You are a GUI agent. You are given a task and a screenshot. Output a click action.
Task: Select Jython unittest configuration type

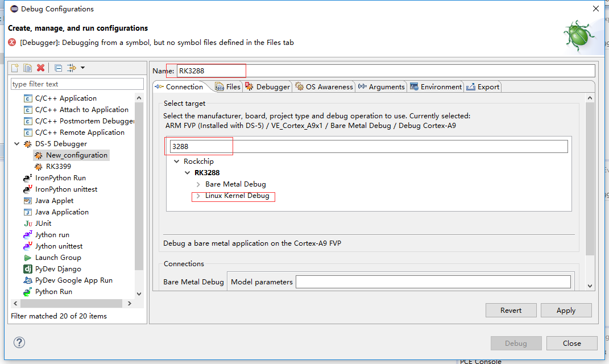[x=59, y=246]
